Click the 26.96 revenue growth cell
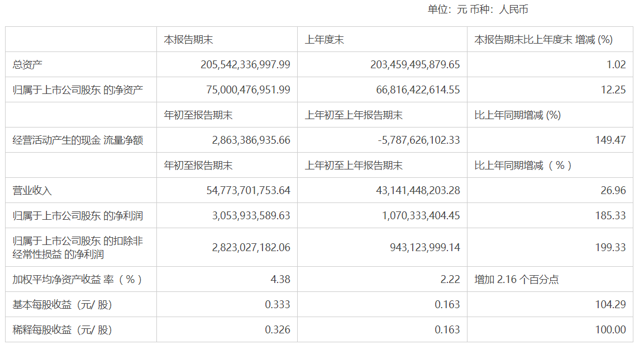This screenshot has width=644, height=349. [615, 191]
